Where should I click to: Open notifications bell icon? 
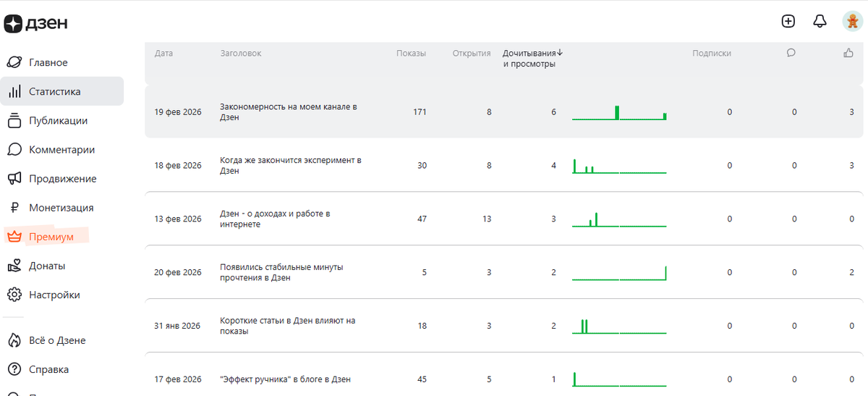pos(820,22)
